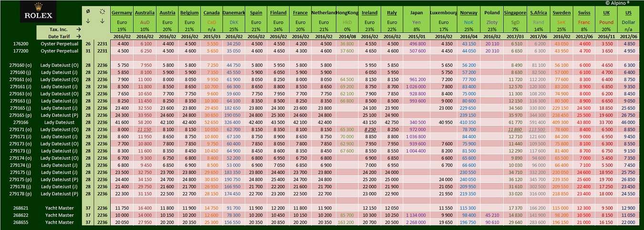
Task: Select reference number 176200
Action: pyautogui.click(x=21, y=43)
